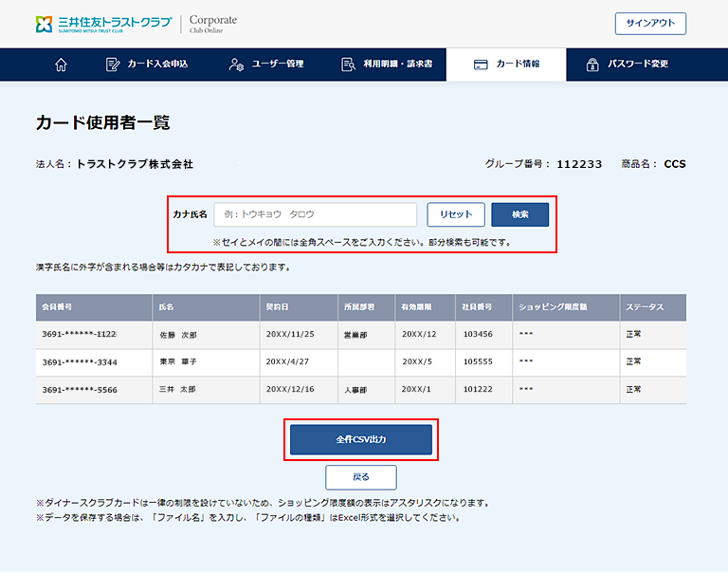Screen dimensions: 728x573
Task: Click the product name CCS
Action: 675,164
